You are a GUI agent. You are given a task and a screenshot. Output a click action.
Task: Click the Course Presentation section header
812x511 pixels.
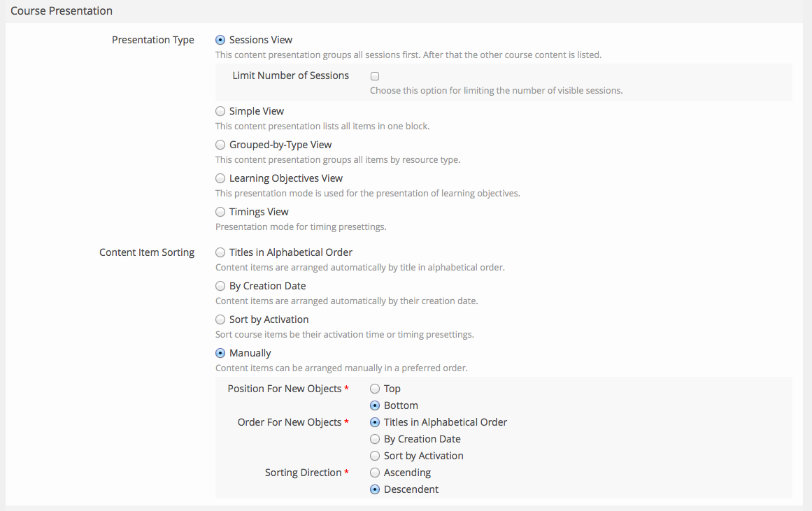[62, 11]
